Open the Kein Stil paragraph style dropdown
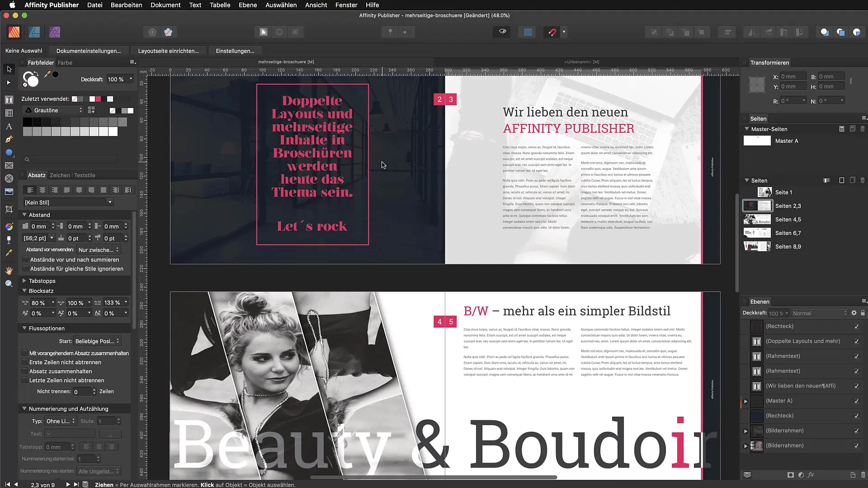This screenshot has height=488, width=868. [68, 202]
